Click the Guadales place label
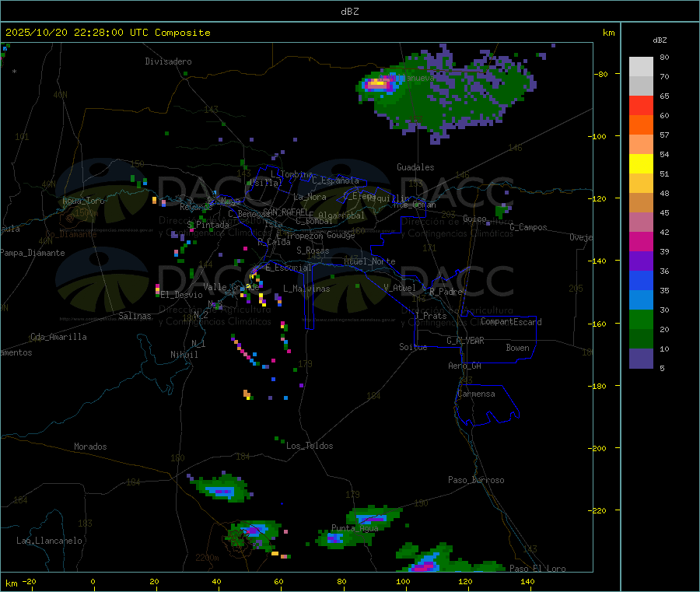Screen dimensions: 700x592 (415, 167)
